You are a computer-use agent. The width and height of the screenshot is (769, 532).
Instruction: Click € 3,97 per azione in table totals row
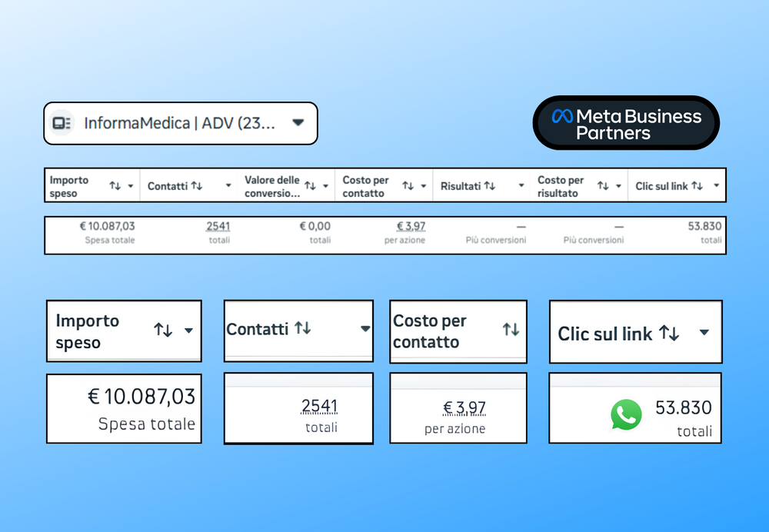[x=411, y=226]
